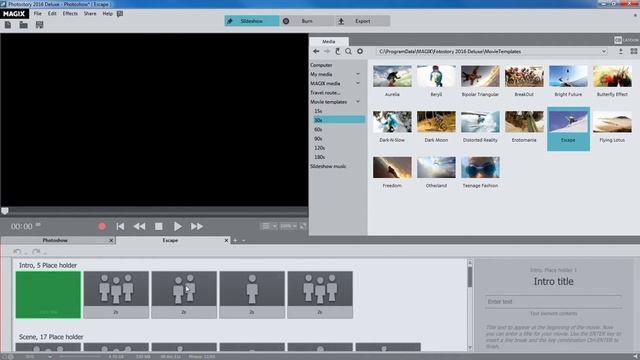640x360 pixels.
Task: Select the Freedom template
Action: click(392, 168)
